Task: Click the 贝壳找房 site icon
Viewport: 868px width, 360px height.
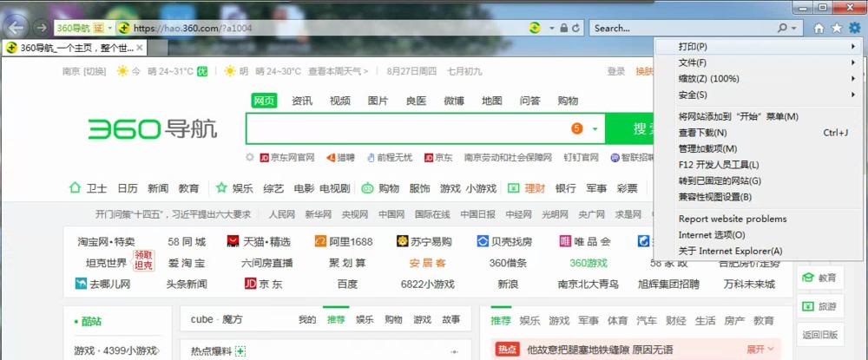Action: [x=483, y=241]
